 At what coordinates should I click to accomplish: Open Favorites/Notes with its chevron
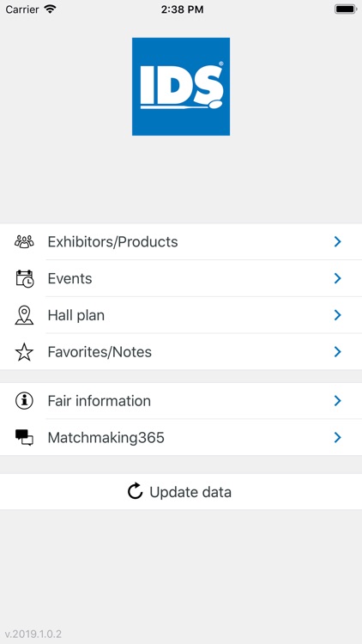[338, 352]
